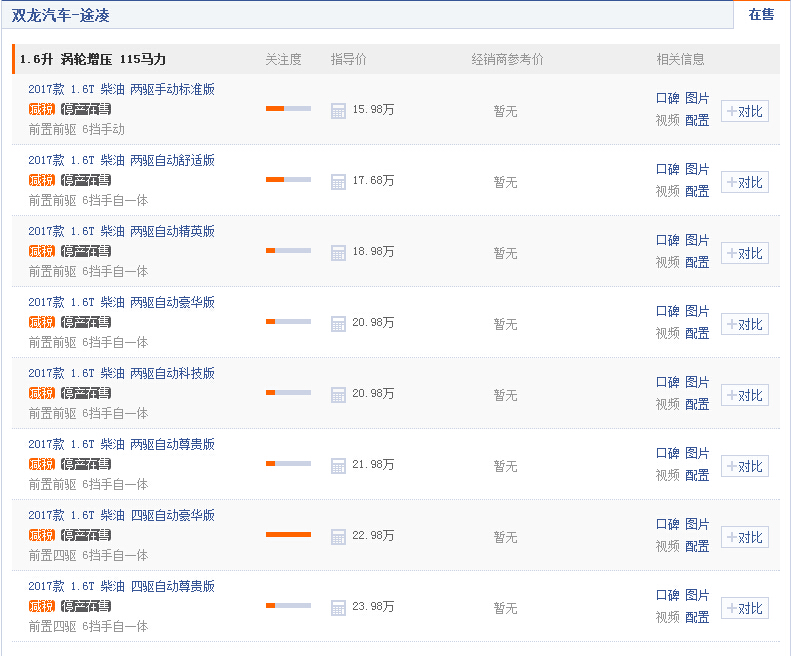791x656 pixels.
Task: Open 图片 for 两驱手动标准版
Action: tap(697, 98)
